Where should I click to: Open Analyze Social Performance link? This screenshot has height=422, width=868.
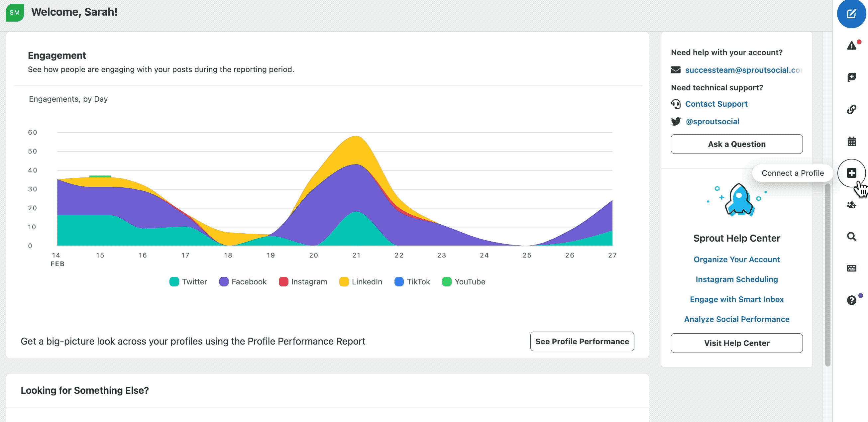(x=737, y=319)
